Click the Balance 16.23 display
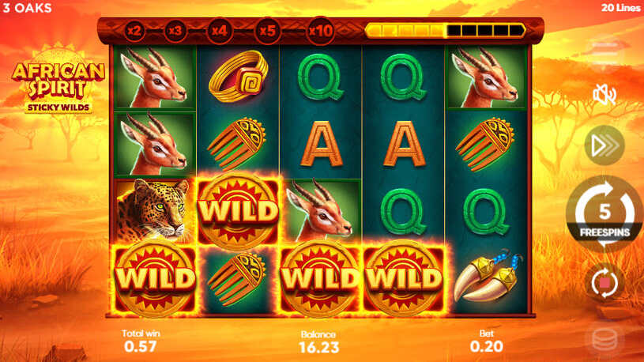The height and width of the screenshot is (362, 644). point(318,342)
